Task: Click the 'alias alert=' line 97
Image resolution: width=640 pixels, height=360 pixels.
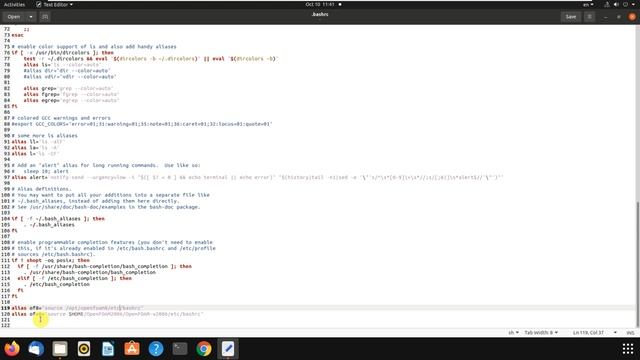Action: coord(258,178)
